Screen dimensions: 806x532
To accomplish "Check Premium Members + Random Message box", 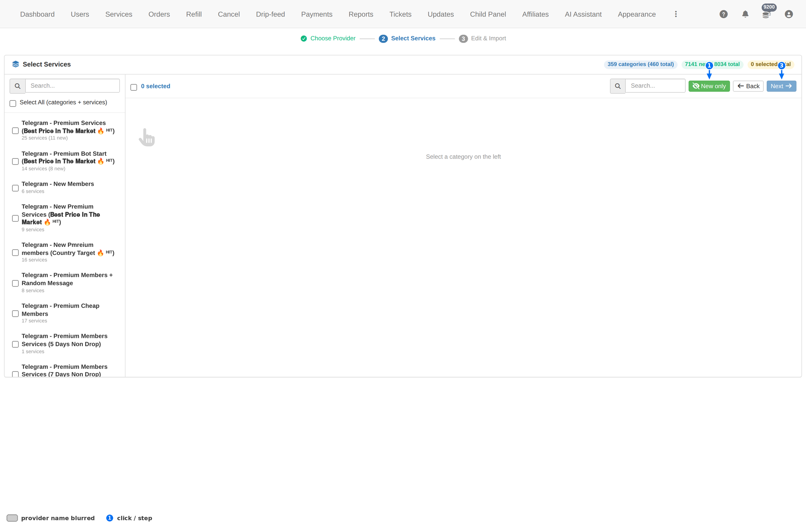I will click(15, 283).
